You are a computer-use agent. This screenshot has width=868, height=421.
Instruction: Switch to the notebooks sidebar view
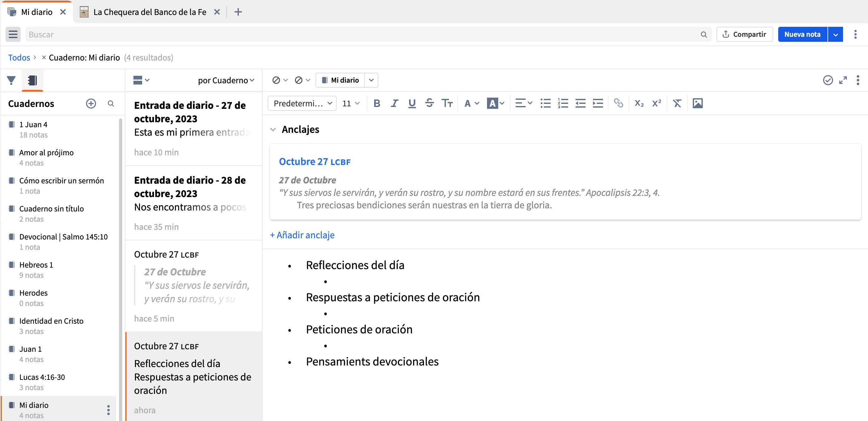point(32,80)
